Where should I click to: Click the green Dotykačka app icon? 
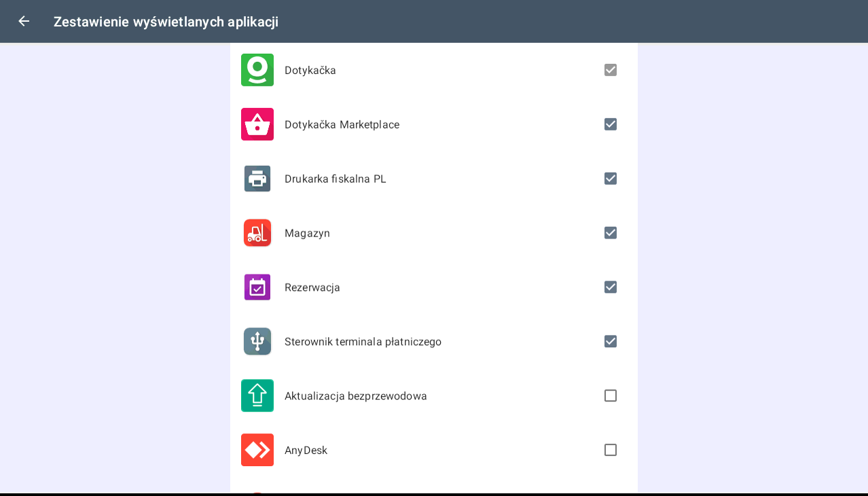257,70
